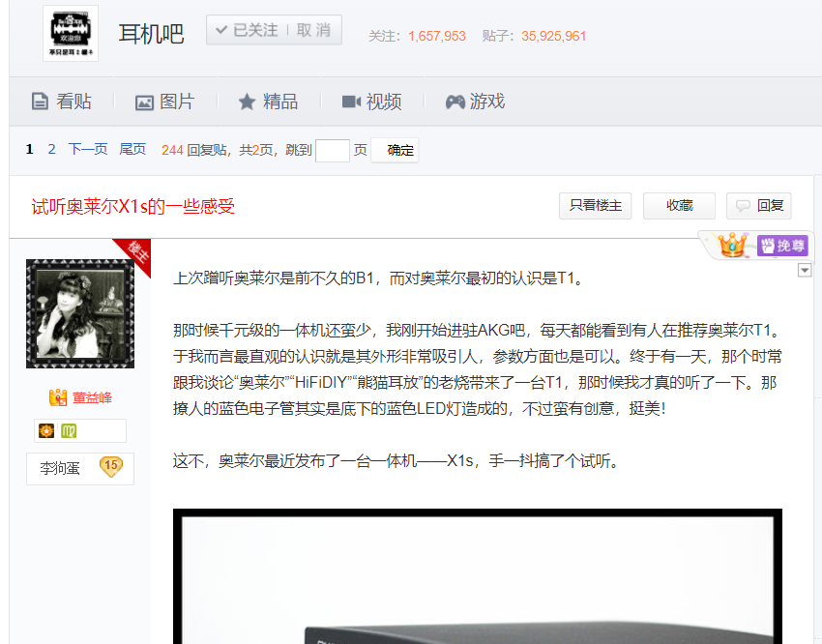
Task: Open the 看贴 tab
Action: [61, 102]
